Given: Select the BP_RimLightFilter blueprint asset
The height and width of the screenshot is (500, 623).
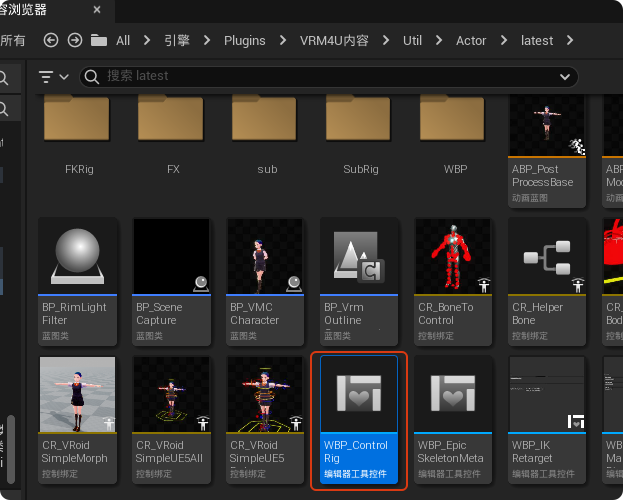Looking at the screenshot, I should (x=77, y=282).
